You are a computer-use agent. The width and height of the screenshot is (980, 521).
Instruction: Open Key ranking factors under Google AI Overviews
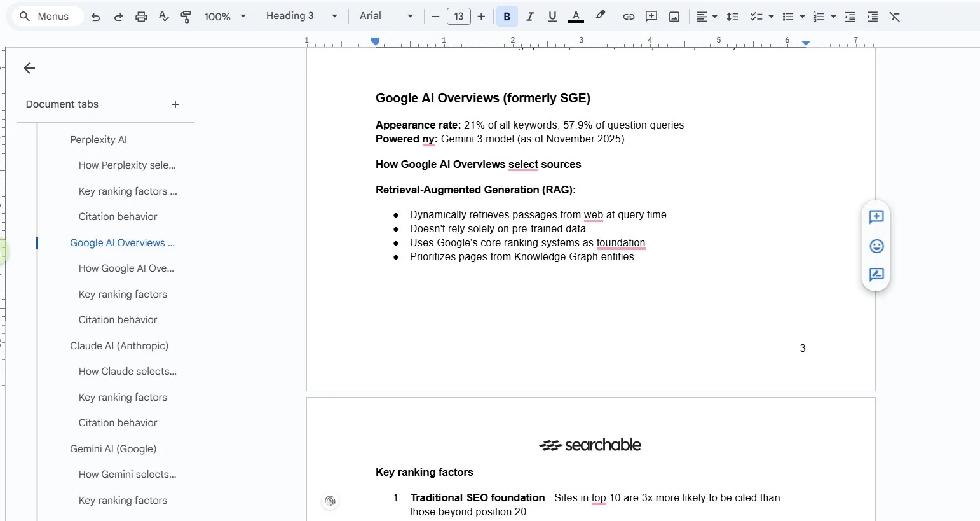point(123,294)
